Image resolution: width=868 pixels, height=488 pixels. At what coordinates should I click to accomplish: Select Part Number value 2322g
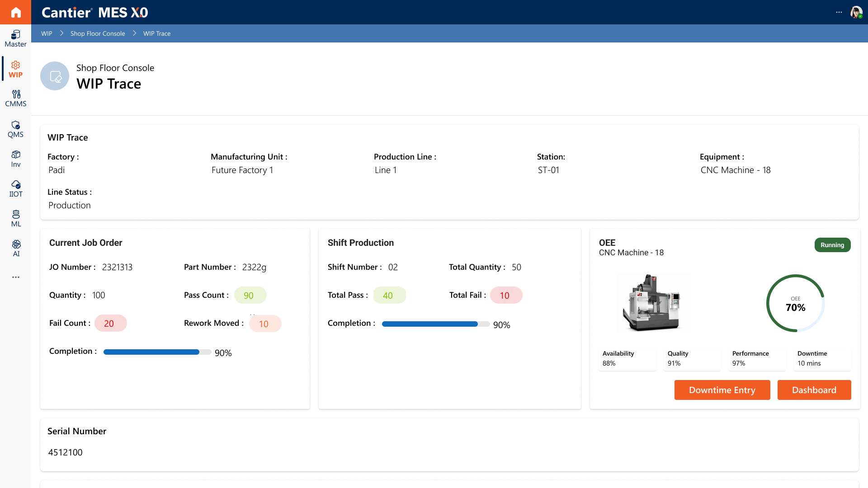[x=254, y=267]
